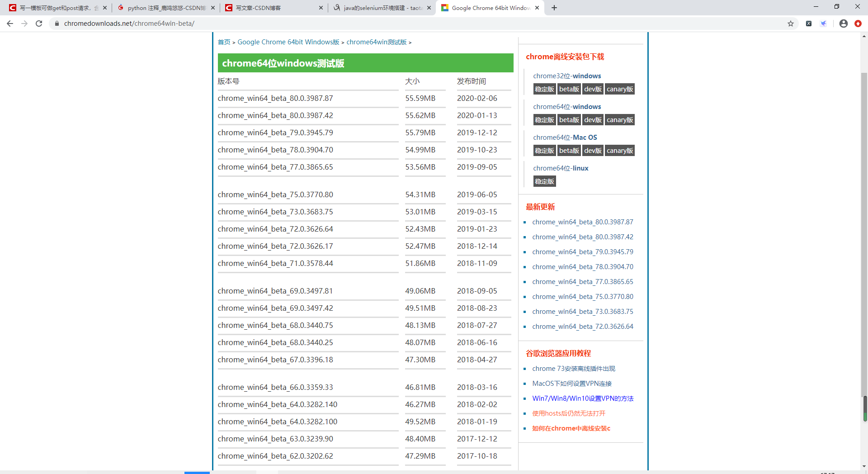View site info lock icon
Viewport: 868px width, 474px height.
pyautogui.click(x=57, y=24)
